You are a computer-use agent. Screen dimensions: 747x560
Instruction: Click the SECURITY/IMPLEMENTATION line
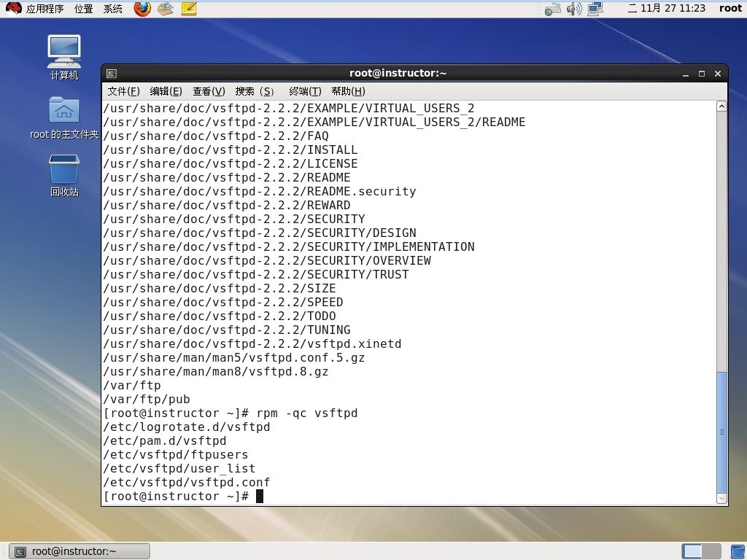289,247
